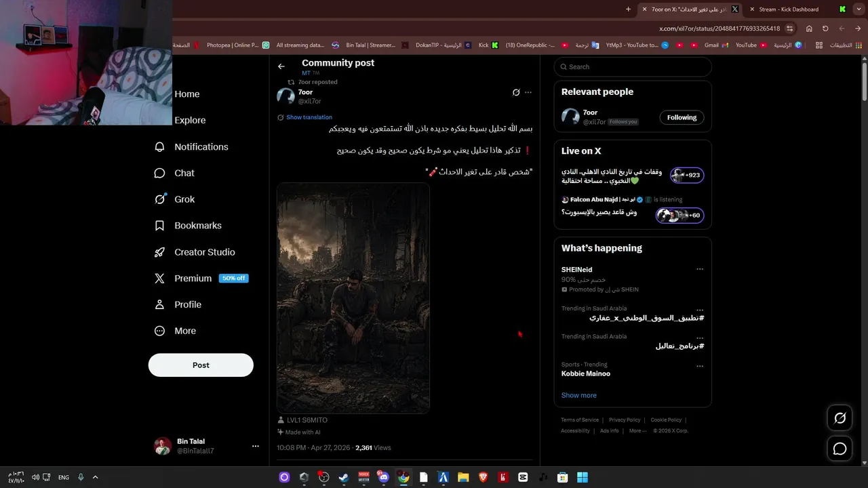Click the Notifications bell icon
The width and height of the screenshot is (868, 488).
(x=159, y=147)
